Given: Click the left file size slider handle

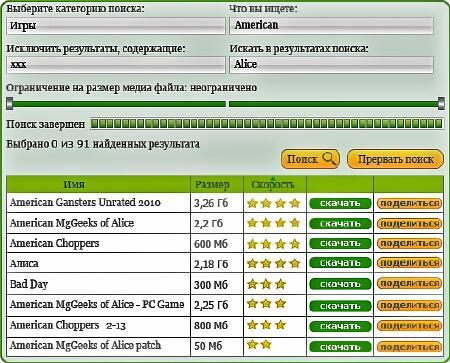Looking at the screenshot, I should click(x=10, y=103).
